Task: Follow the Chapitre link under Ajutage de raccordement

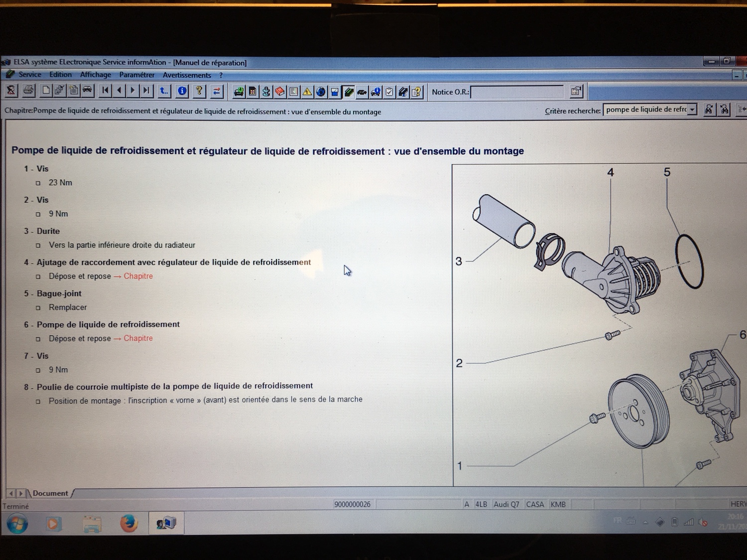Action: click(138, 276)
